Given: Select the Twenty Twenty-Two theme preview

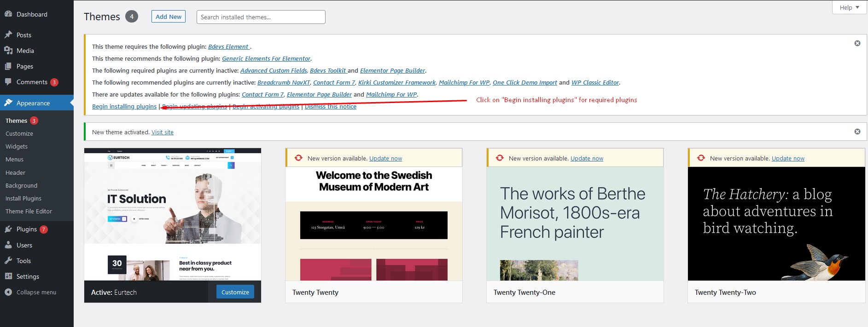Looking at the screenshot, I should [x=776, y=224].
